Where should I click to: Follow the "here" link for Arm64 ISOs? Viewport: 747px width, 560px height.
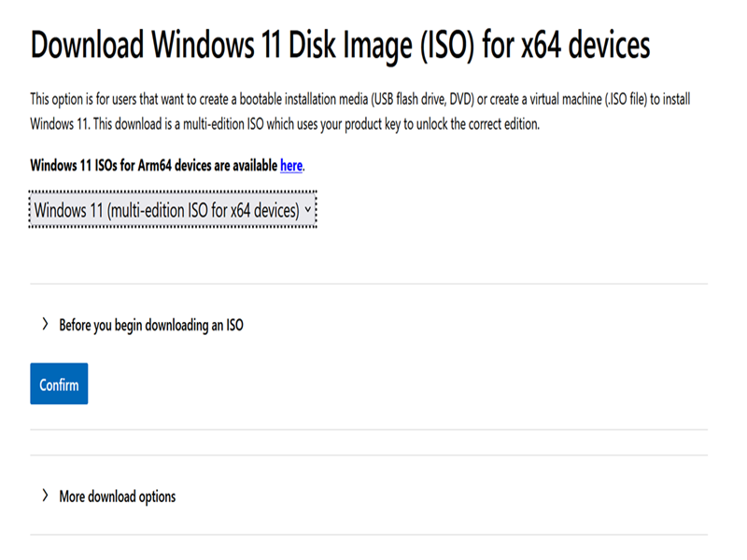291,165
